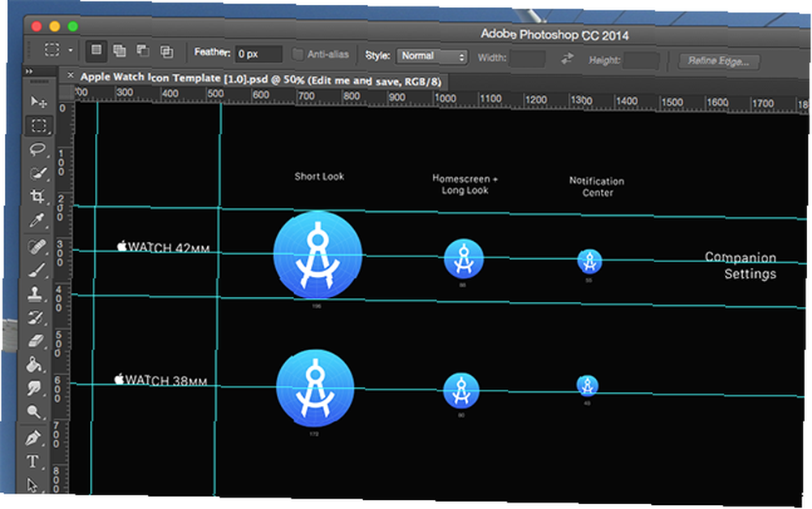This screenshot has height=509, width=812.
Task: Select the Lasso tool
Action: pos(38,149)
